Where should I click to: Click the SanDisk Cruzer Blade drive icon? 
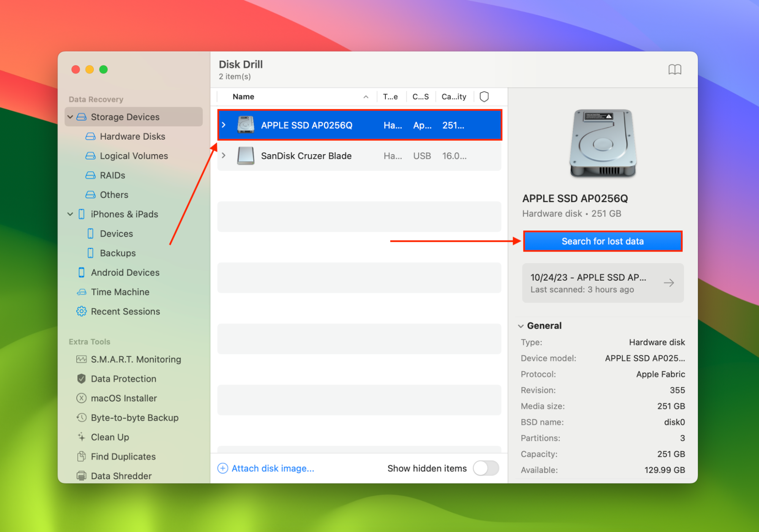(x=246, y=156)
